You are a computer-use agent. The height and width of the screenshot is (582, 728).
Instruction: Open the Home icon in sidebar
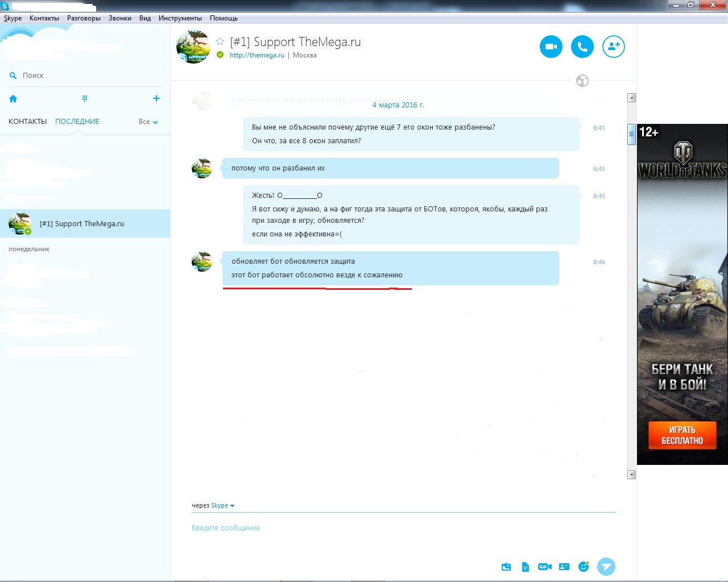[13, 99]
